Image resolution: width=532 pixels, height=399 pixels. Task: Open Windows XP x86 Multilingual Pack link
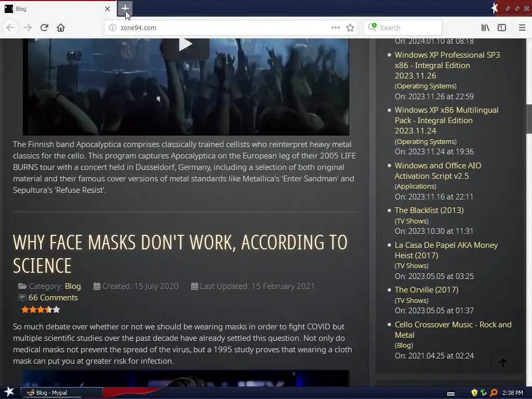446,121
